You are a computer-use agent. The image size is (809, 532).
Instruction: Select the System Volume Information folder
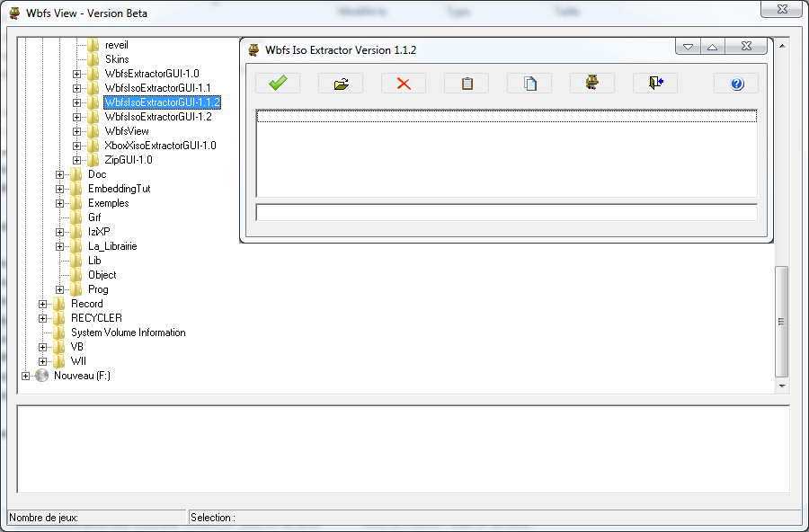coord(128,332)
